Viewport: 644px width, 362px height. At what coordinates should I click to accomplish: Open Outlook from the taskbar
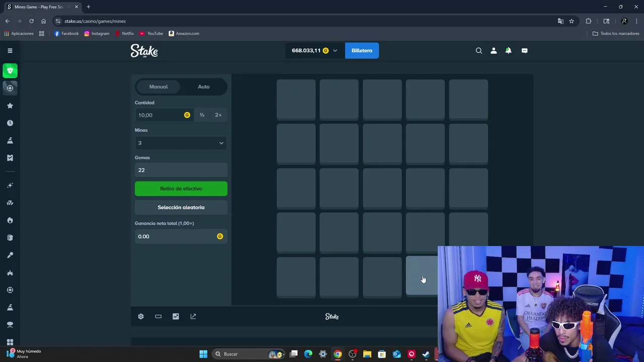[x=397, y=354]
